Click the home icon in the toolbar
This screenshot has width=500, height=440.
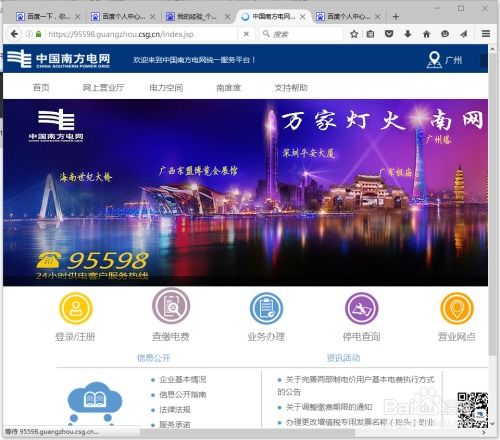point(426,34)
